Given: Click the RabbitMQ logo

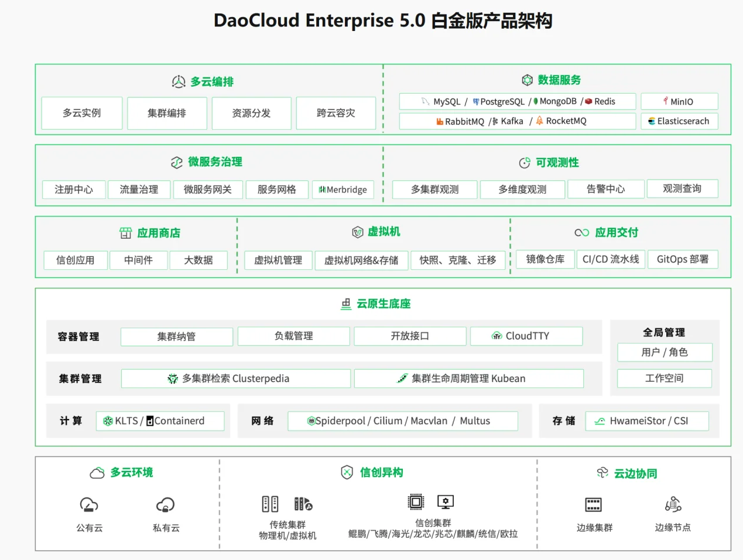Looking at the screenshot, I should pos(440,121).
